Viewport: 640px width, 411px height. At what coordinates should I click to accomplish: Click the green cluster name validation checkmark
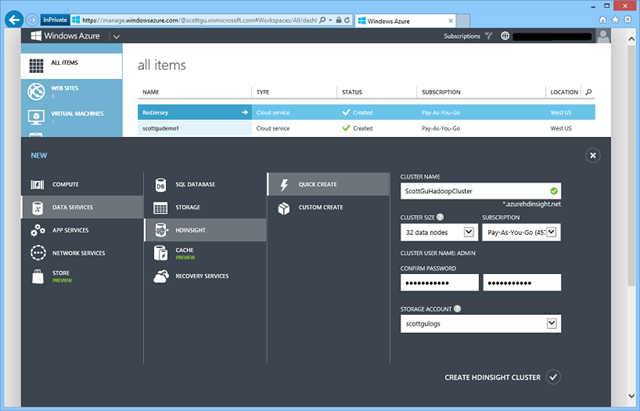pos(553,191)
